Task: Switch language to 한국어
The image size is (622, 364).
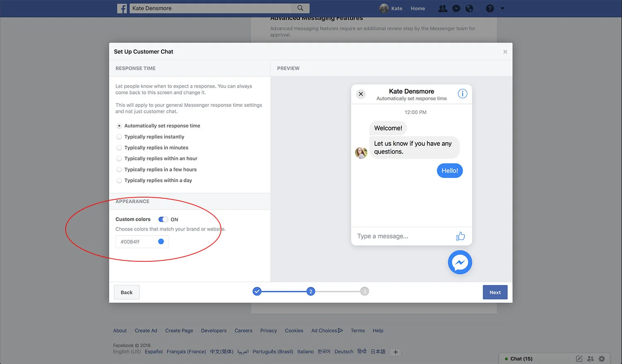Action: tap(324, 352)
